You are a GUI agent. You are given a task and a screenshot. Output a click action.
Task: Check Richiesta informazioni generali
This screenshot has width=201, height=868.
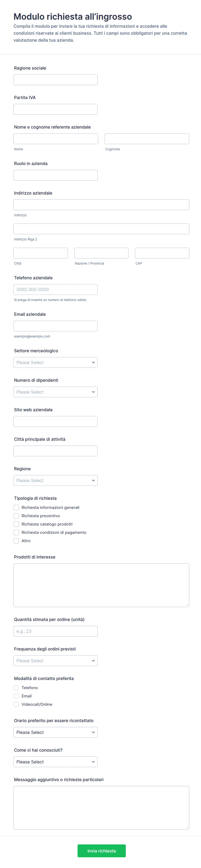[x=16, y=507]
